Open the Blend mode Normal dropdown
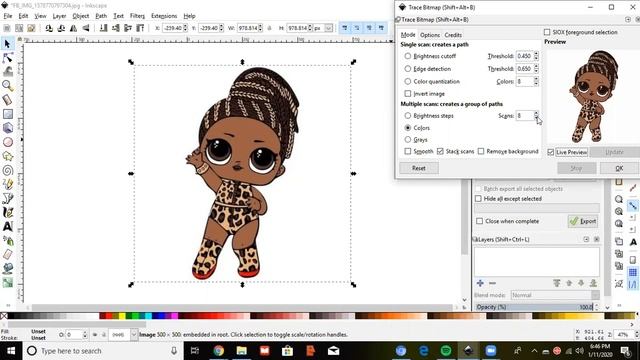The image size is (640, 360). (x=555, y=295)
